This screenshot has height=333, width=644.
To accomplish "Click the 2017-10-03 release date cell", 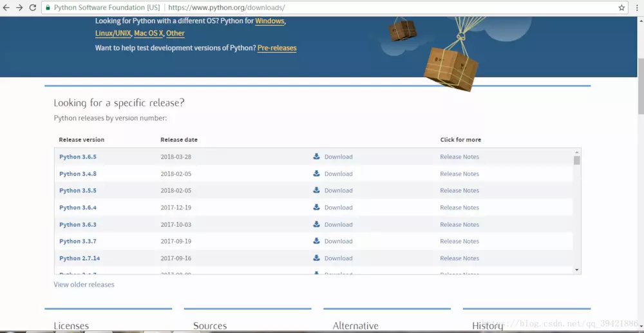I will [x=176, y=225].
